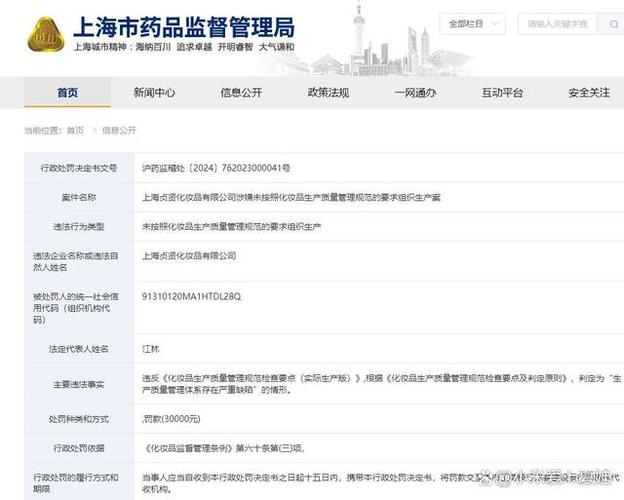Open the 一网通办 navigation tab
This screenshot has height=500, width=624.
tap(415, 93)
